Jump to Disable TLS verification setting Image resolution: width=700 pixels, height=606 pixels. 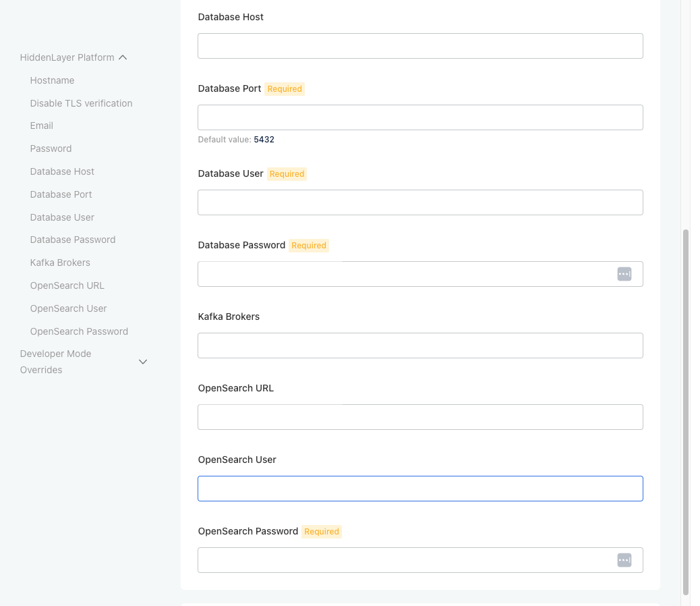[81, 103]
